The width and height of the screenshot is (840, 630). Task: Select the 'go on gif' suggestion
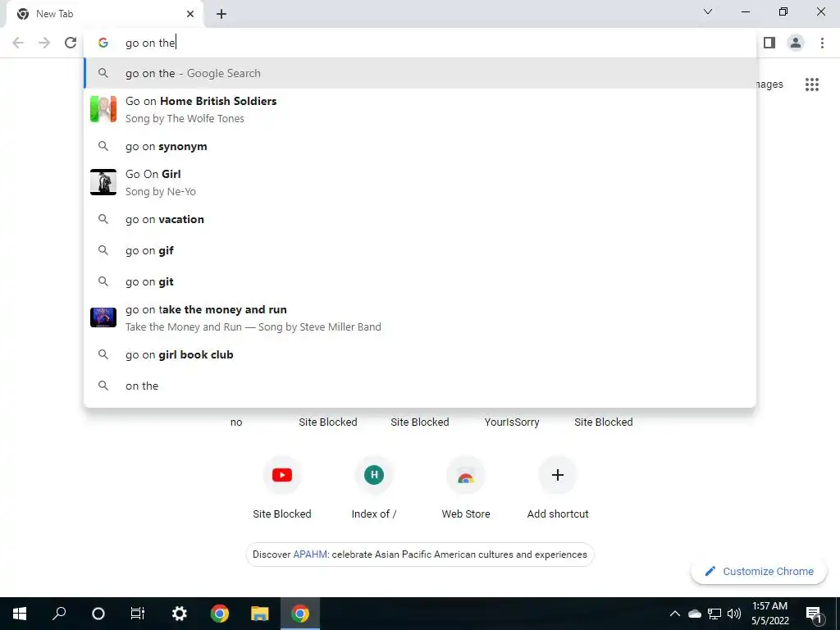tap(420, 250)
